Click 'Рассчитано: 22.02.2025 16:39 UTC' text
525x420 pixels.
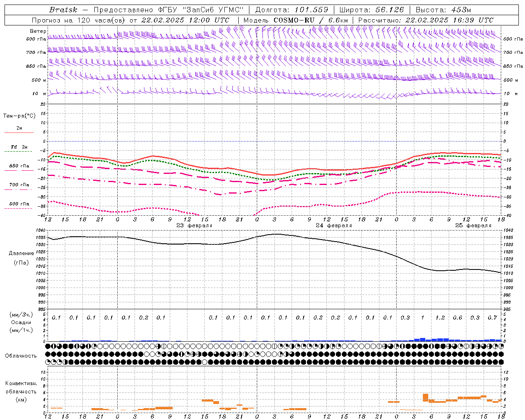point(426,20)
